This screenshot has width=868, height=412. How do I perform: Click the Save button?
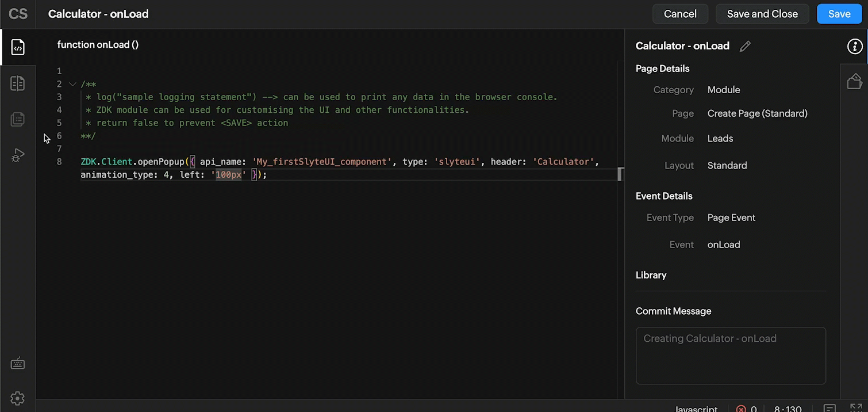coord(839,14)
